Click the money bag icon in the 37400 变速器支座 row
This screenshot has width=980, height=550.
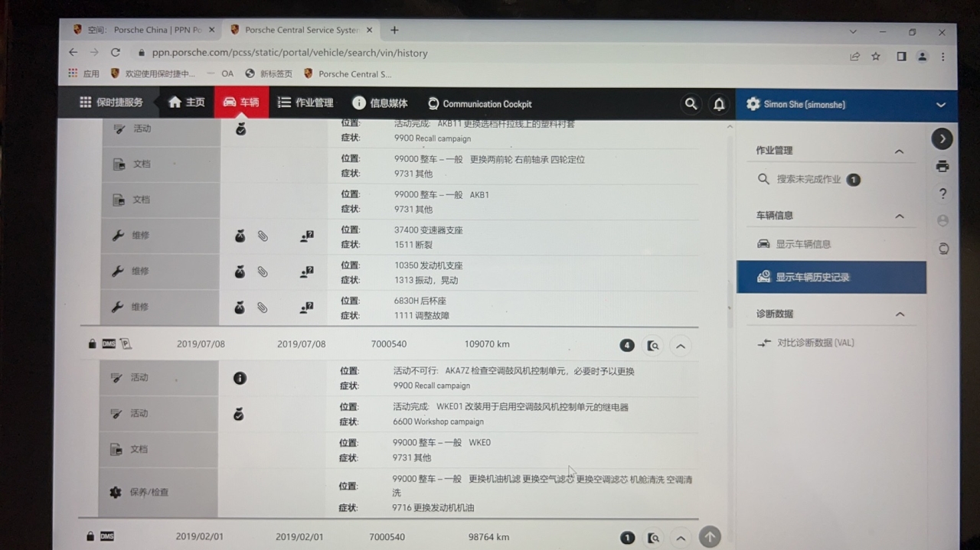240,237
